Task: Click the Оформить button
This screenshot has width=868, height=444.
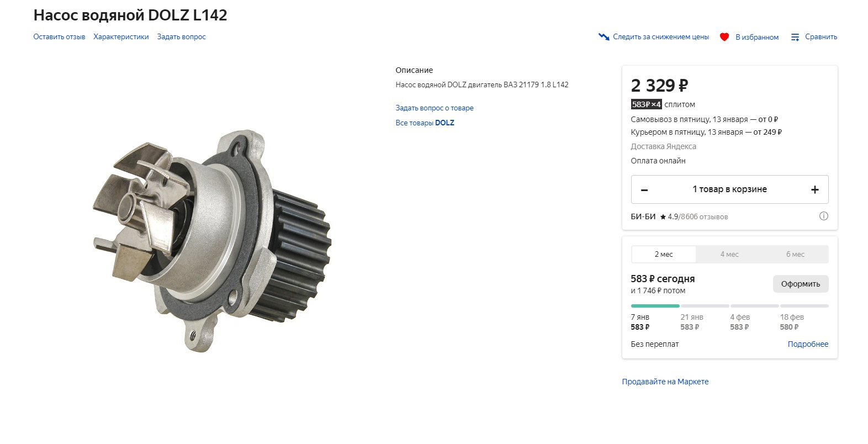Action: click(x=801, y=284)
